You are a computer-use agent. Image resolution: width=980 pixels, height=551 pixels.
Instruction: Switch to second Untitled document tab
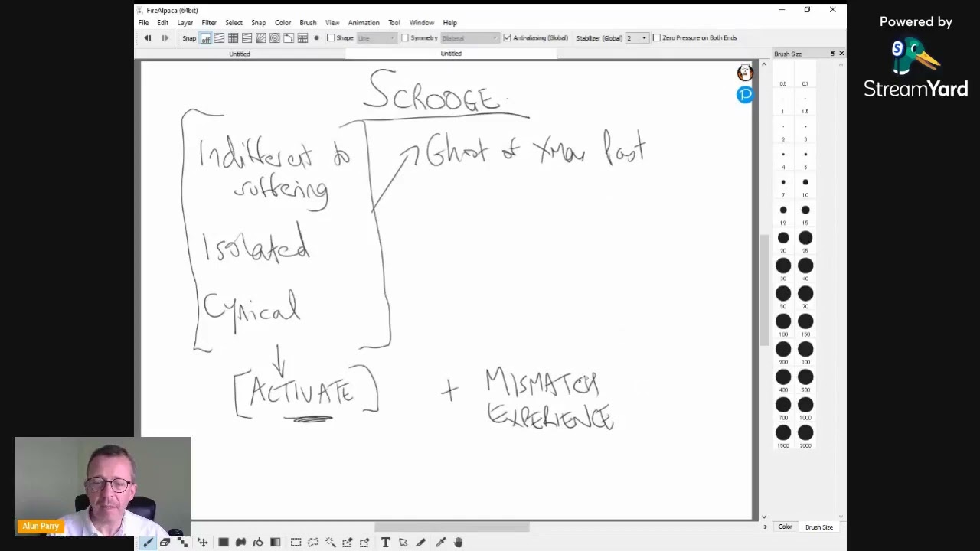[x=451, y=54]
